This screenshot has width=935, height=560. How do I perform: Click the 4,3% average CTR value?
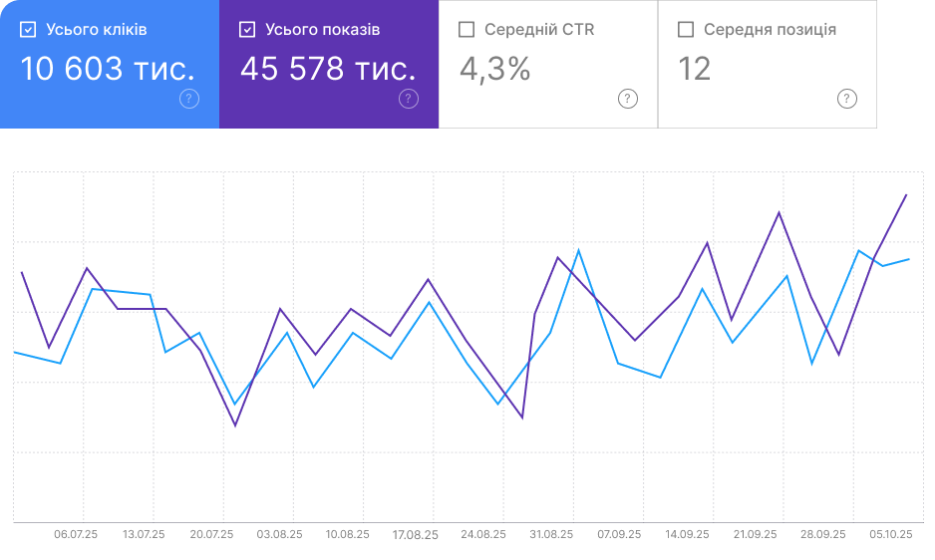tap(494, 69)
